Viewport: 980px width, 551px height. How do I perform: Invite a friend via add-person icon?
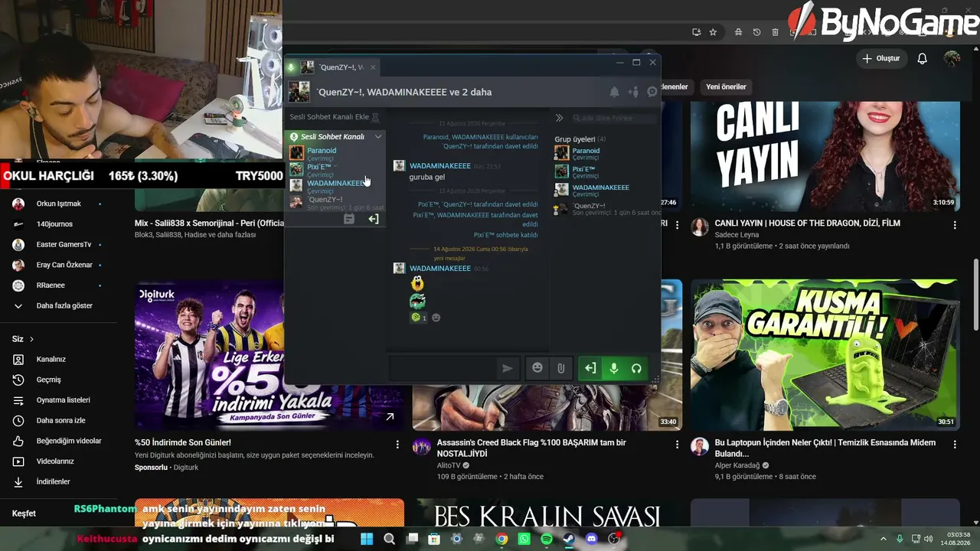pos(633,92)
